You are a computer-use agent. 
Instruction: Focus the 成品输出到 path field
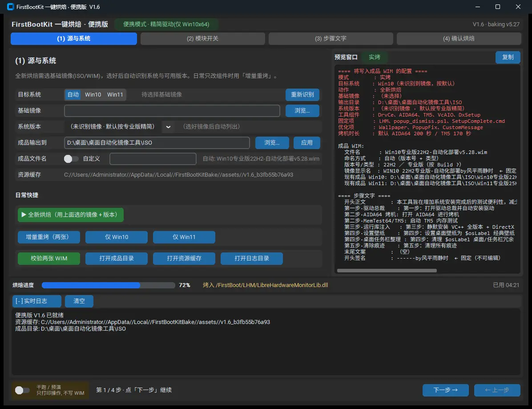[x=157, y=142]
